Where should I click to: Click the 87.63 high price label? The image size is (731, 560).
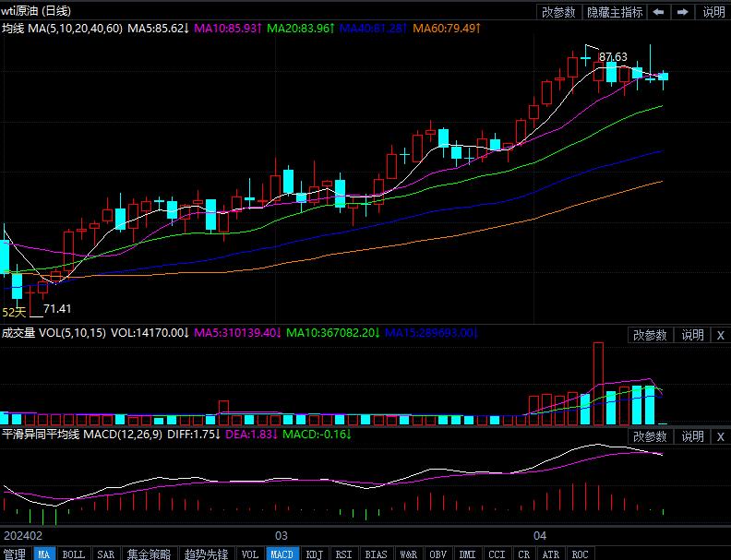(x=613, y=57)
